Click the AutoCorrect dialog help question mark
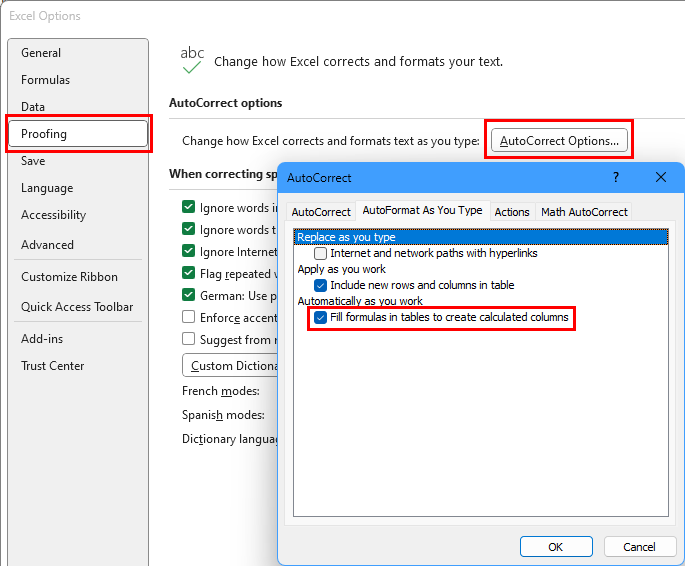 [x=616, y=177]
